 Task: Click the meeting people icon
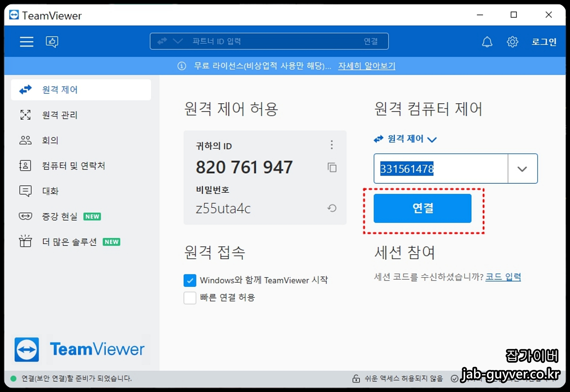pos(25,140)
